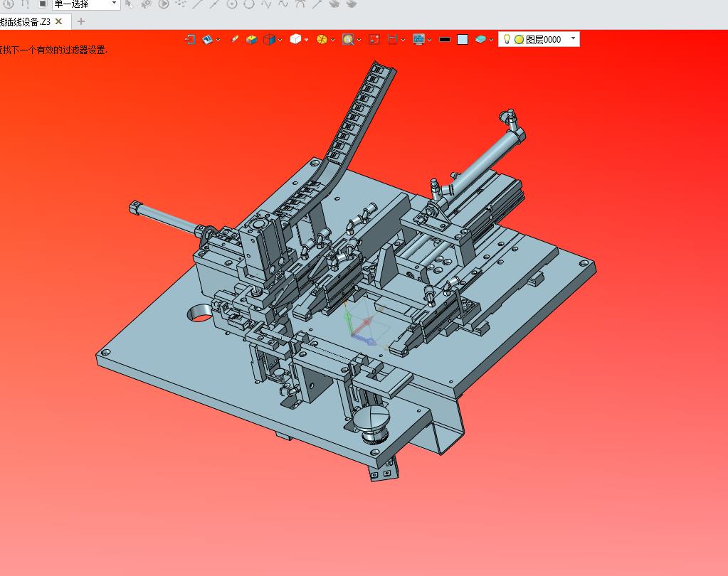Image resolution: width=728 pixels, height=576 pixels.
Task: Open the view manager book icon
Action: coord(207,39)
